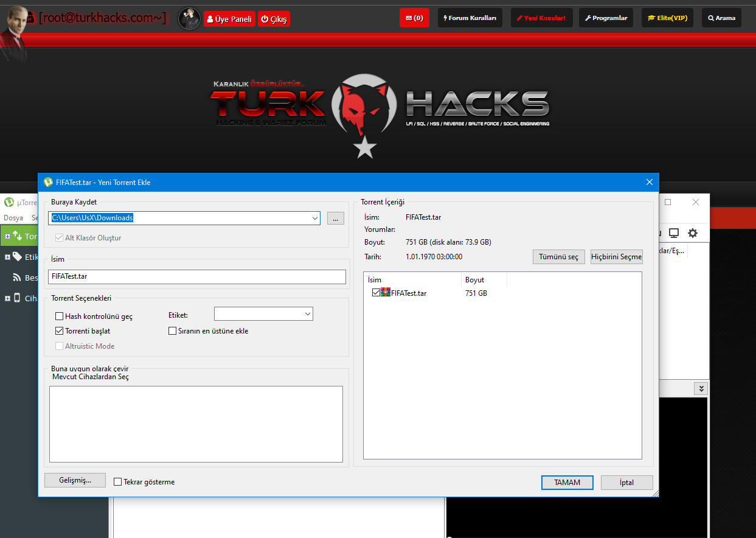Click the double-chevron collapse button in µTorrent
This screenshot has height=538, width=756.
(701, 389)
